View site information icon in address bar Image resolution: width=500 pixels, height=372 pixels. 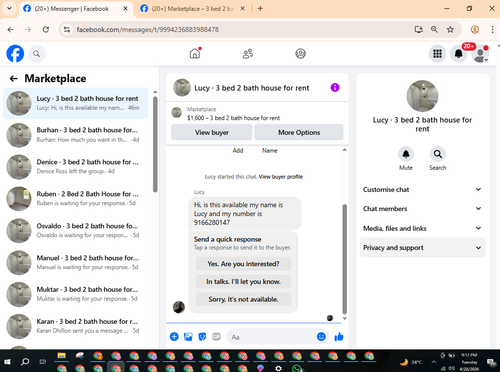pyautogui.click(x=67, y=29)
